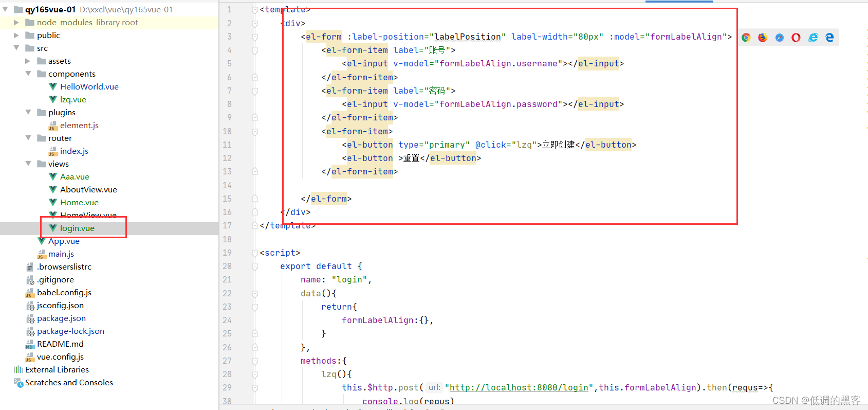Click the JS icon beside vue.config.js
Viewport: 868px width, 410px height.
(x=30, y=357)
